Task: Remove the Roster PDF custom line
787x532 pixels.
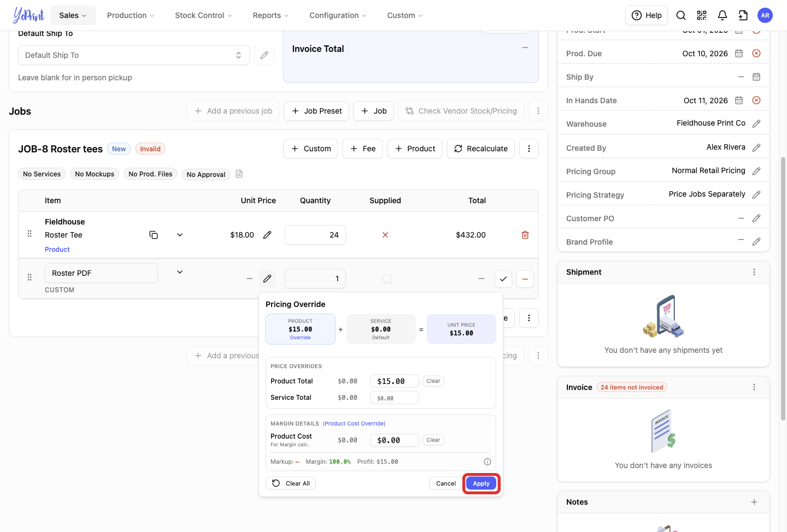Action: (x=525, y=279)
